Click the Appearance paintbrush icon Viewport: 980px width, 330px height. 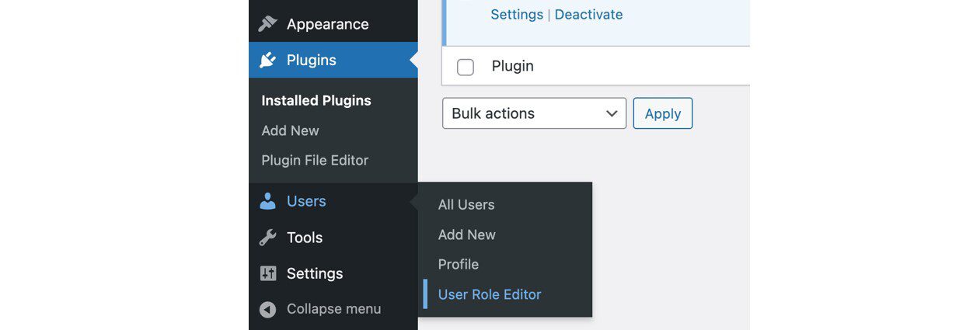tap(267, 24)
